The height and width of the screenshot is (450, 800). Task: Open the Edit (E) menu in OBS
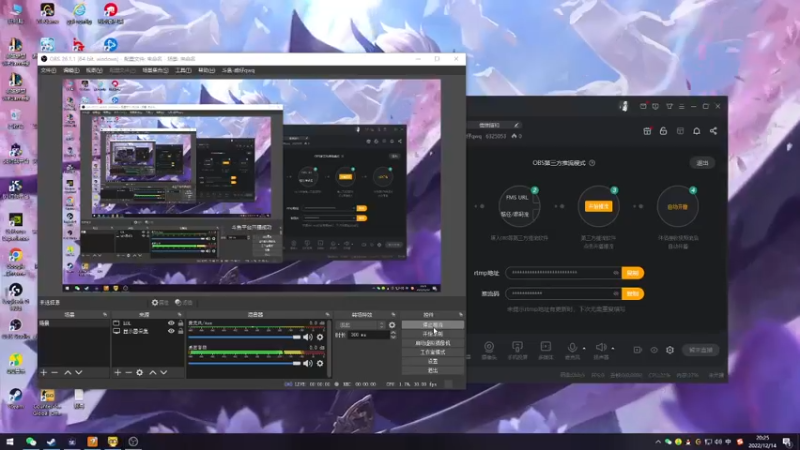point(71,70)
